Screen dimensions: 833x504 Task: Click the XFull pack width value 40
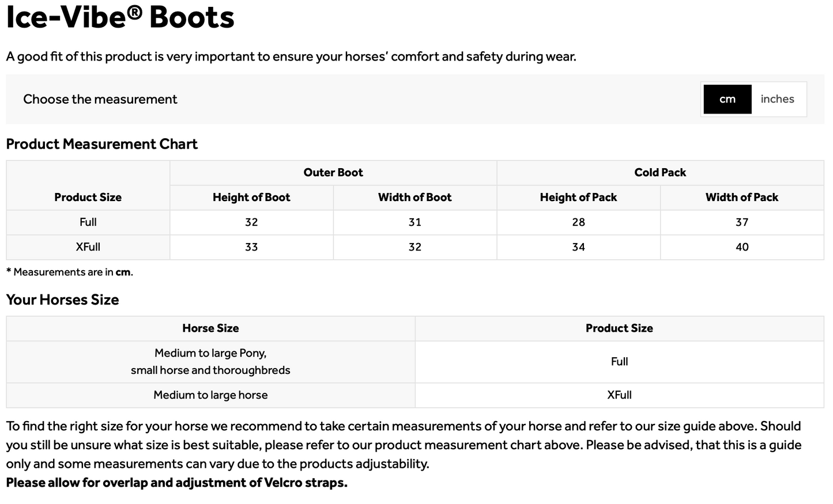(x=742, y=247)
